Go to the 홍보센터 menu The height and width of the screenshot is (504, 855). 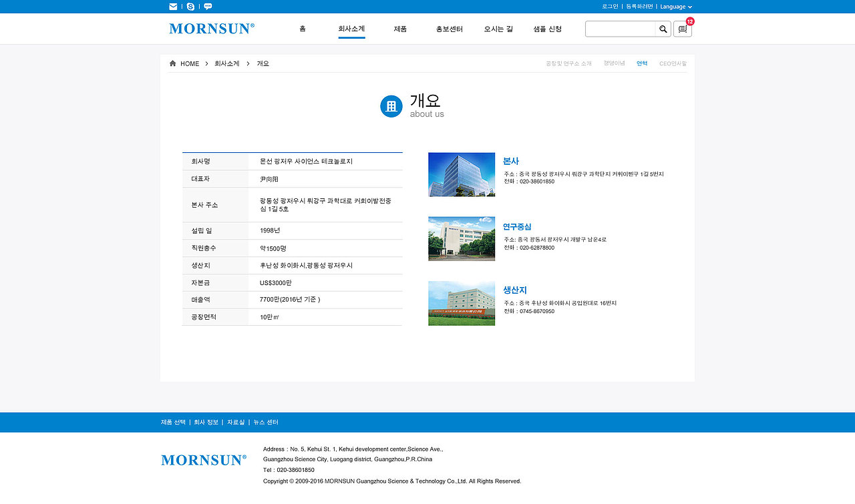click(450, 29)
